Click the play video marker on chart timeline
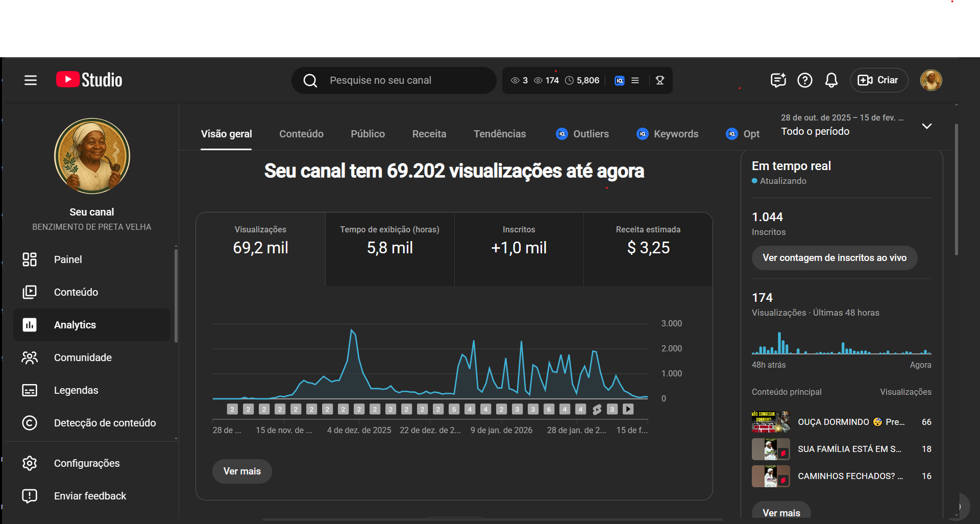 (x=628, y=409)
